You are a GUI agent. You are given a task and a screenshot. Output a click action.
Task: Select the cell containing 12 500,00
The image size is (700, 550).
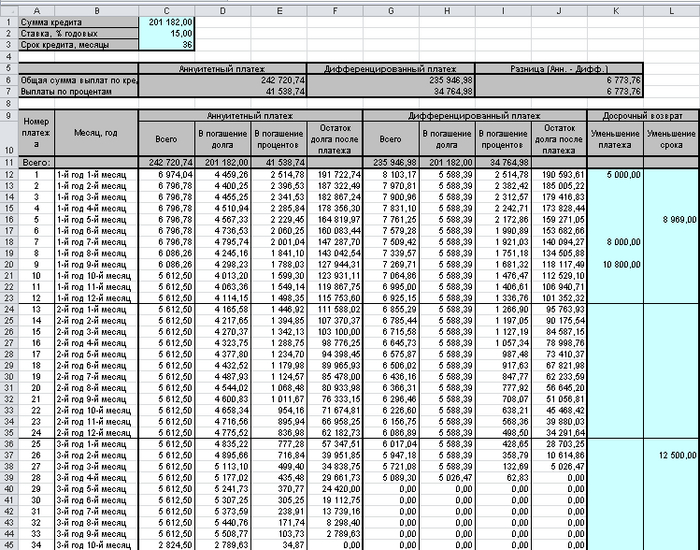pos(671,454)
